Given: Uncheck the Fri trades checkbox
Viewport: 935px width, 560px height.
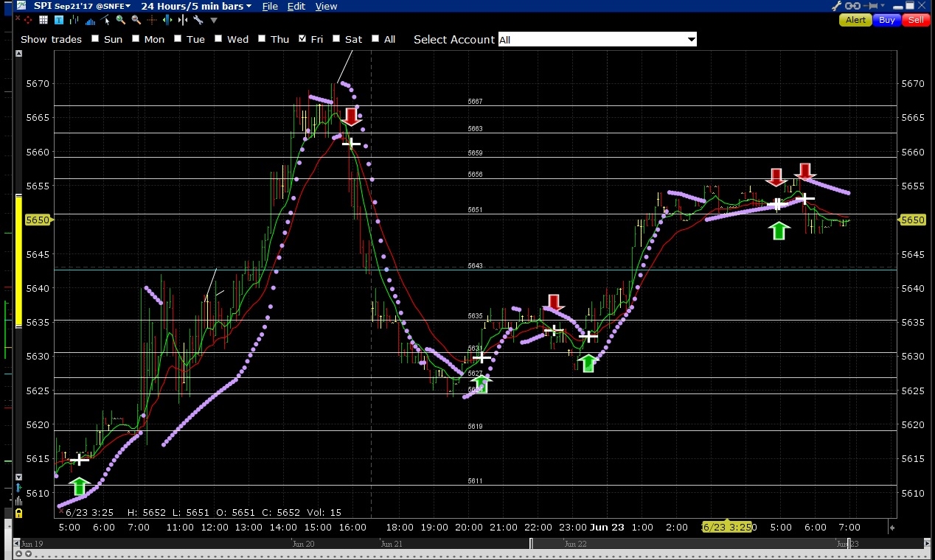Looking at the screenshot, I should click(302, 39).
